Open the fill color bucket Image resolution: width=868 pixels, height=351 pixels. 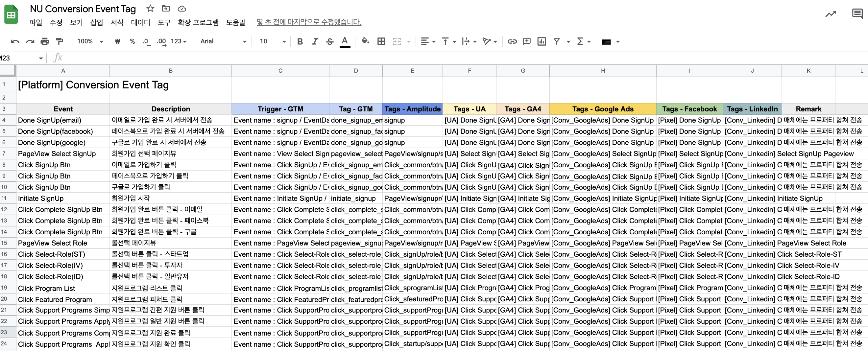[365, 41]
